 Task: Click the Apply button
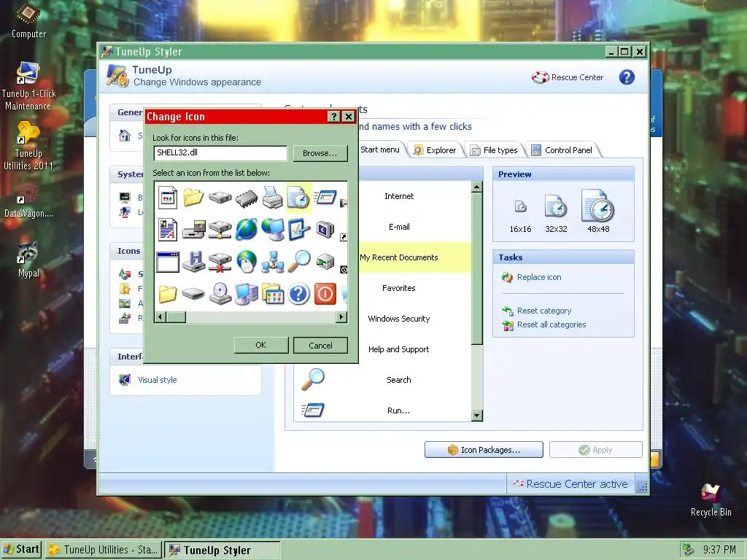coord(595,449)
